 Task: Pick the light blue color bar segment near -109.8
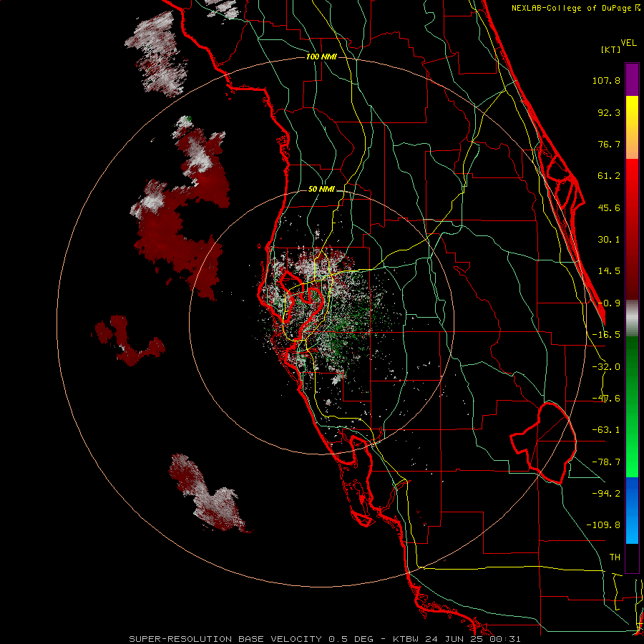point(632,528)
